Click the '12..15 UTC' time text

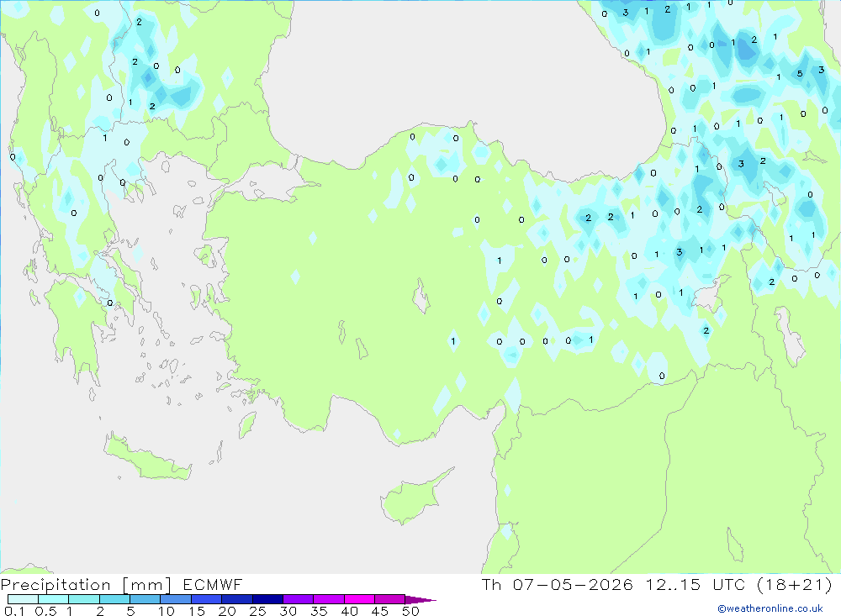click(x=696, y=585)
